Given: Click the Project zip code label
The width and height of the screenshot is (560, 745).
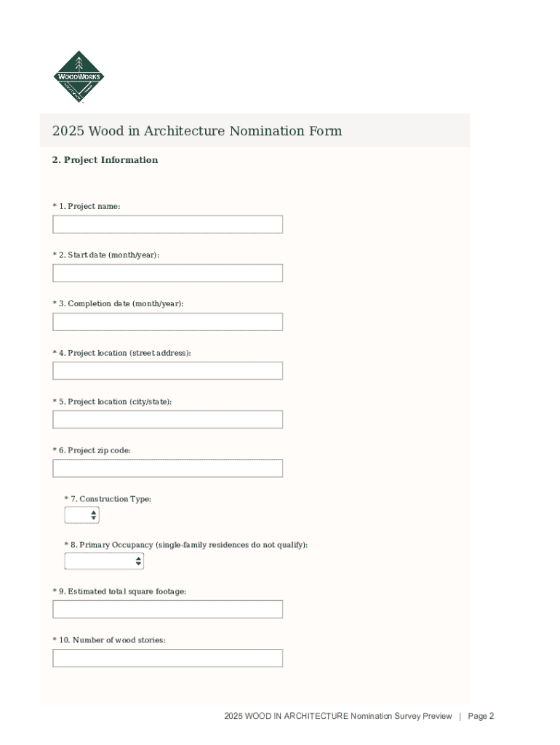Looking at the screenshot, I should point(93,450).
